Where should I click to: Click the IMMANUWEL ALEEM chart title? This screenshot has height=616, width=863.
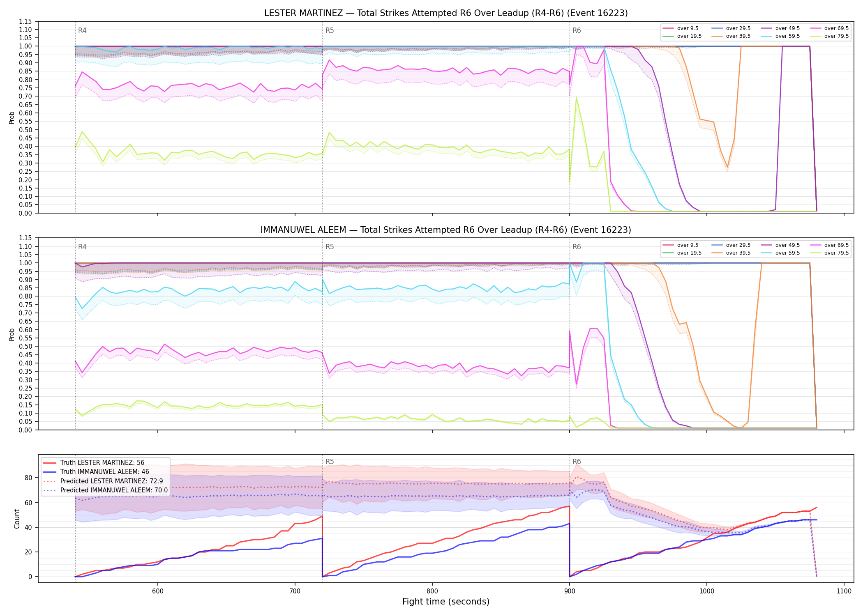pos(446,230)
